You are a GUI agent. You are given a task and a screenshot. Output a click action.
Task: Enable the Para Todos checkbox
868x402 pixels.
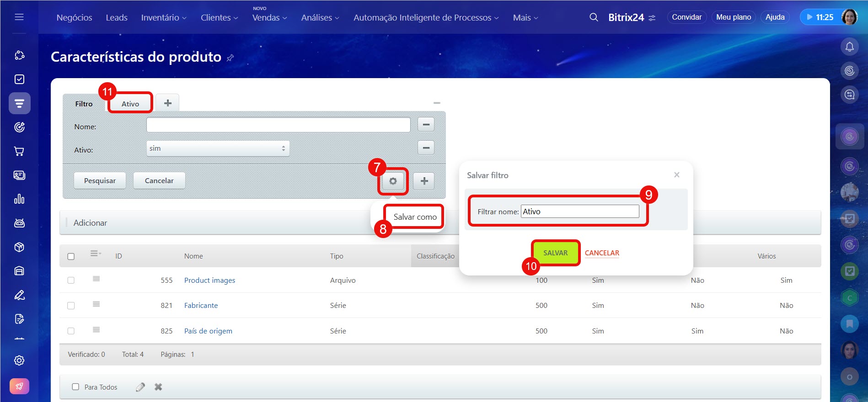(x=75, y=387)
